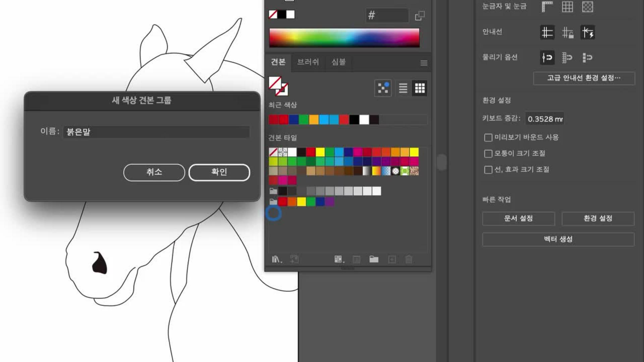This screenshot has width=644, height=362.
Task: Switch swatches to thumbnail grid view
Action: coord(420,88)
